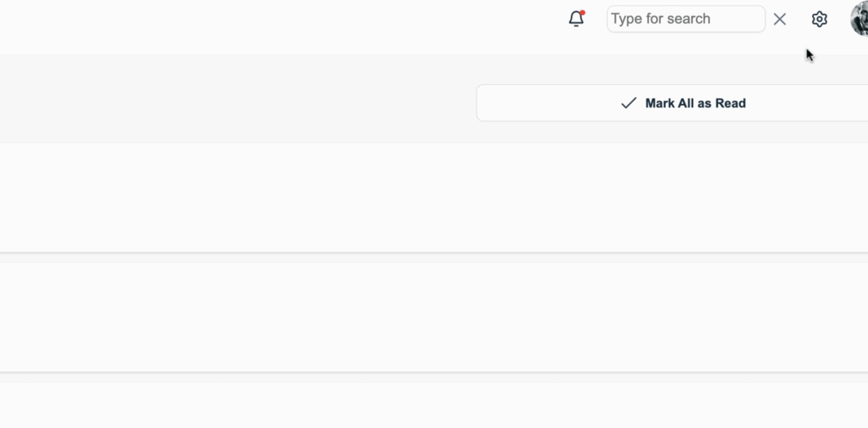Click the Mark All as Read button
868x428 pixels.
pos(672,103)
